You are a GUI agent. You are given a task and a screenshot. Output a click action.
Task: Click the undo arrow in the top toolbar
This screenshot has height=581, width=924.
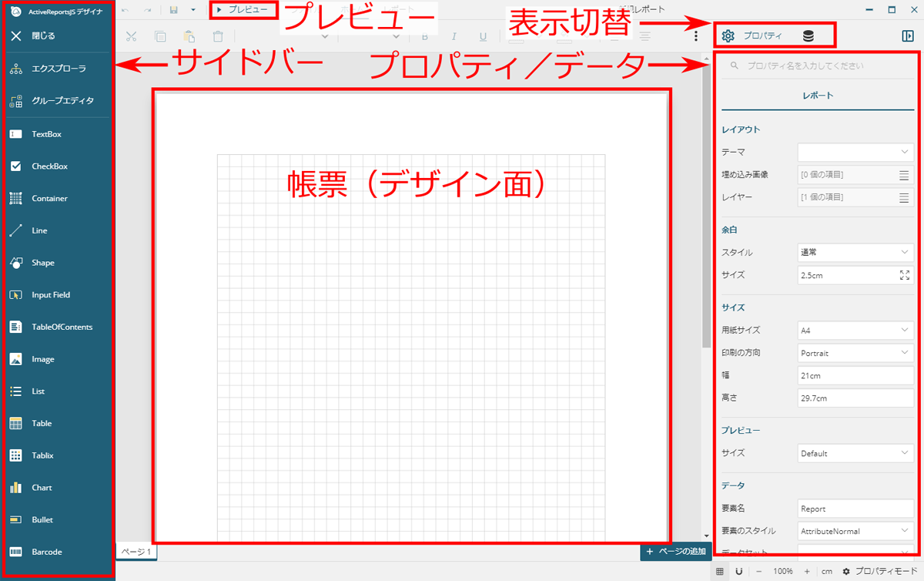click(x=126, y=10)
